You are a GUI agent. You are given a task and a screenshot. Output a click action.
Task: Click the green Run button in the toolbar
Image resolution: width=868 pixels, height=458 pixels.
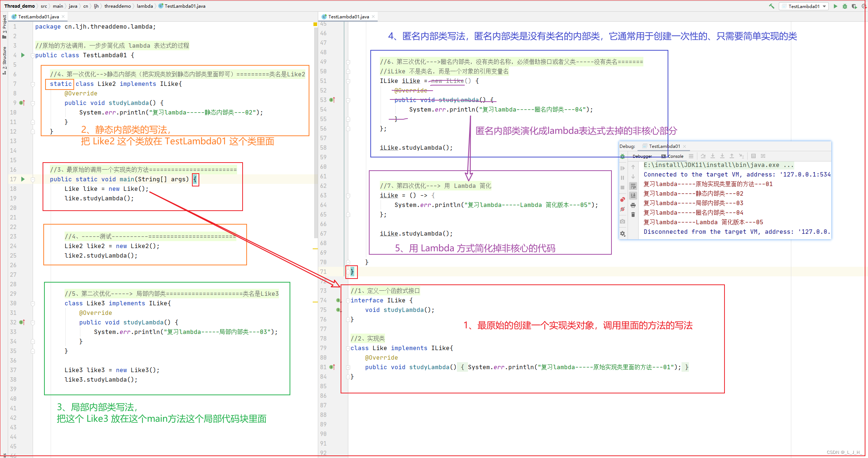point(835,6)
